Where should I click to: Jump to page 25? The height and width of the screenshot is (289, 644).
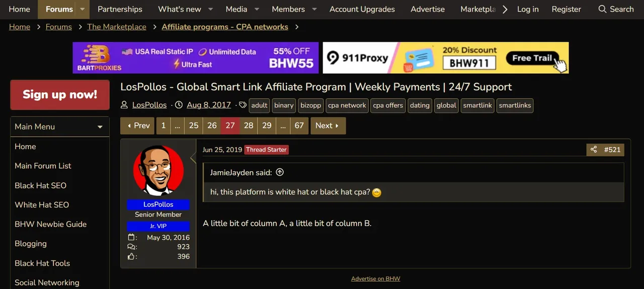tap(194, 126)
